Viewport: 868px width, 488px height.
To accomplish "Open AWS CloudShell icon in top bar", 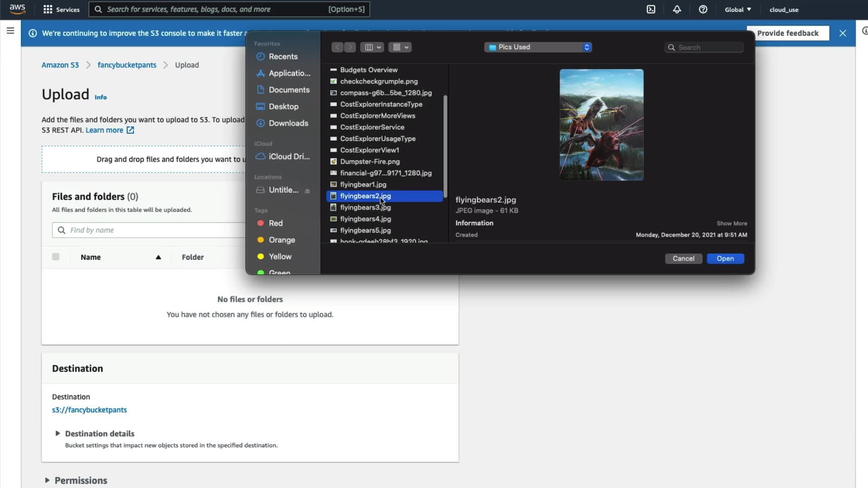I will pos(651,9).
